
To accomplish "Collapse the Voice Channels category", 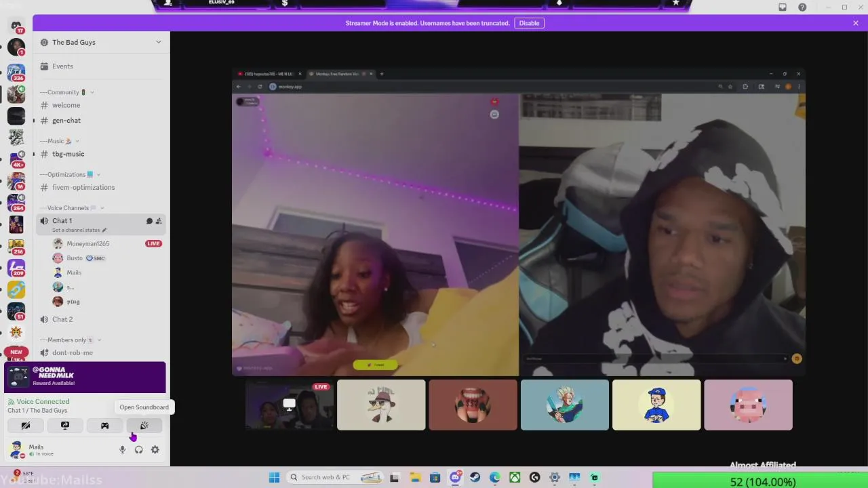I will pos(72,208).
